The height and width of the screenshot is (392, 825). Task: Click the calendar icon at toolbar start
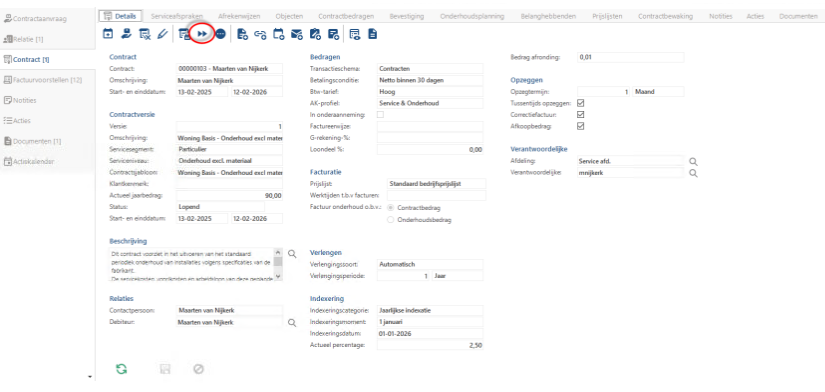pyautogui.click(x=108, y=34)
